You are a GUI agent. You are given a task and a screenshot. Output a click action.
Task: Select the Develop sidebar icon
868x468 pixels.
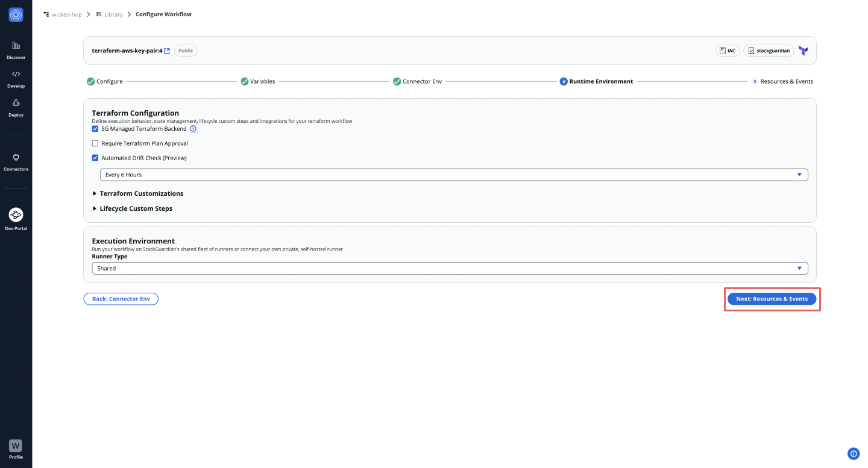pos(16,77)
